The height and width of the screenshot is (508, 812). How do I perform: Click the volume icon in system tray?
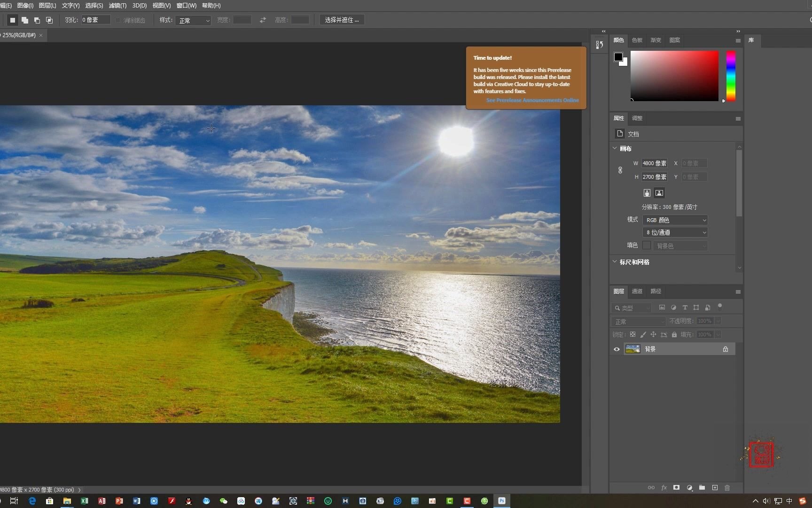(x=766, y=501)
